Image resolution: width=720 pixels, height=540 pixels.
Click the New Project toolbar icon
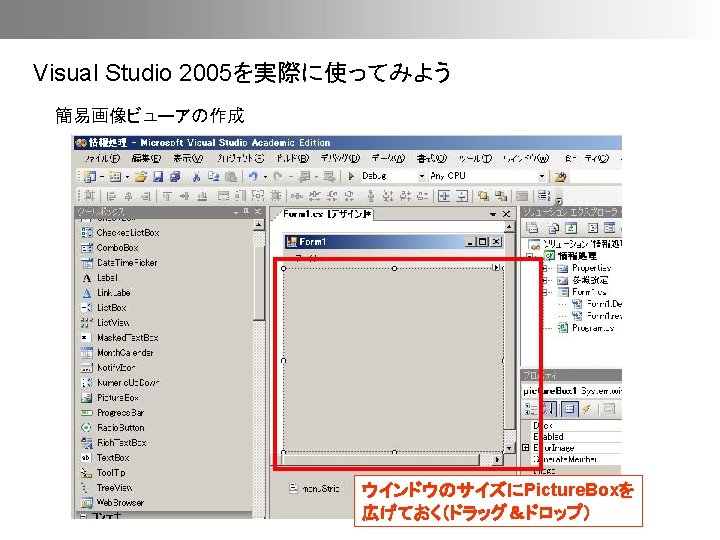pyautogui.click(x=90, y=176)
